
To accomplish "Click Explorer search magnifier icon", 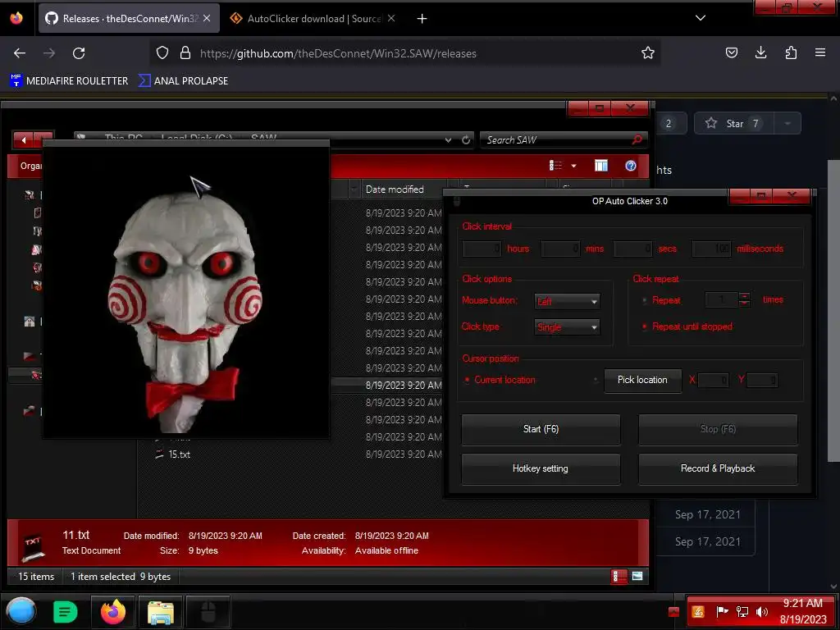I will click(637, 139).
